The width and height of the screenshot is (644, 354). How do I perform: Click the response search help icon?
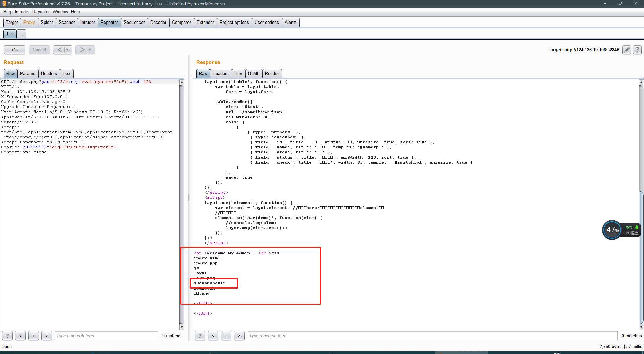[x=200, y=336]
